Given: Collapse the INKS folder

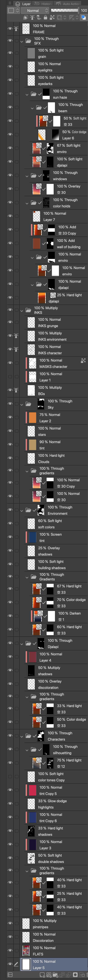Looking at the screenshot, I should click(x=22, y=310).
